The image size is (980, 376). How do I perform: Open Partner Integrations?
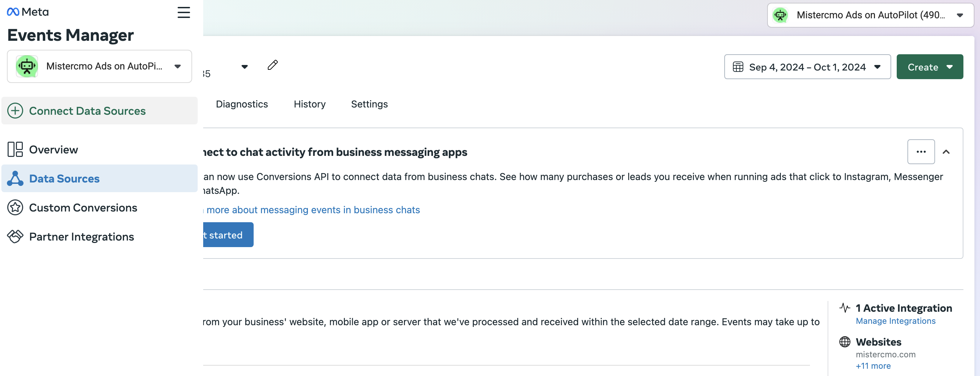pyautogui.click(x=99, y=237)
